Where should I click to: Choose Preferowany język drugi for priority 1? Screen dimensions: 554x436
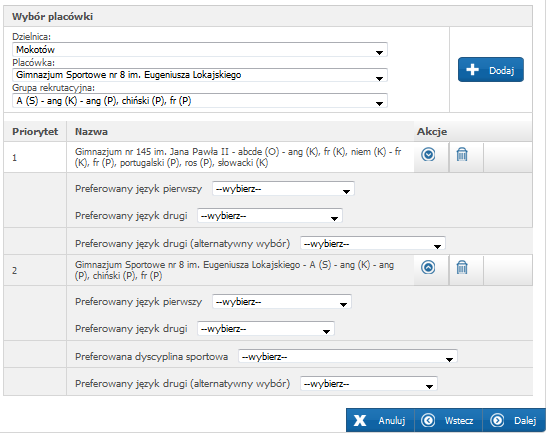point(270,216)
